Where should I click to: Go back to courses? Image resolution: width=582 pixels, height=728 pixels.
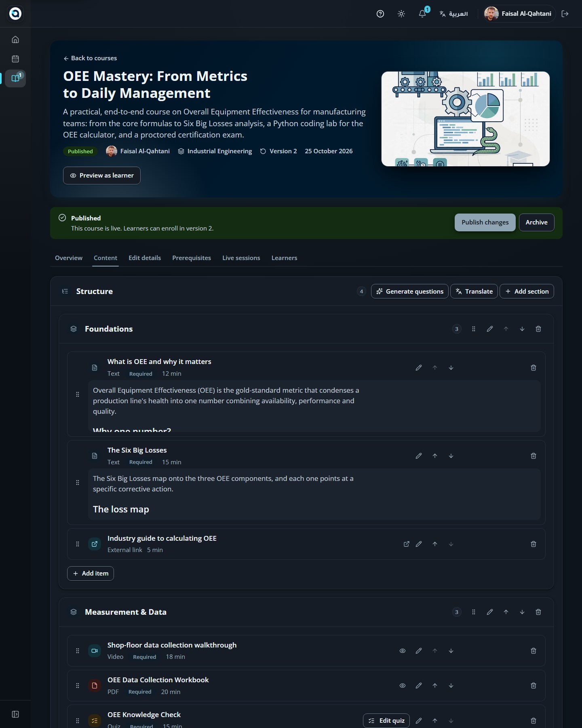(x=90, y=58)
